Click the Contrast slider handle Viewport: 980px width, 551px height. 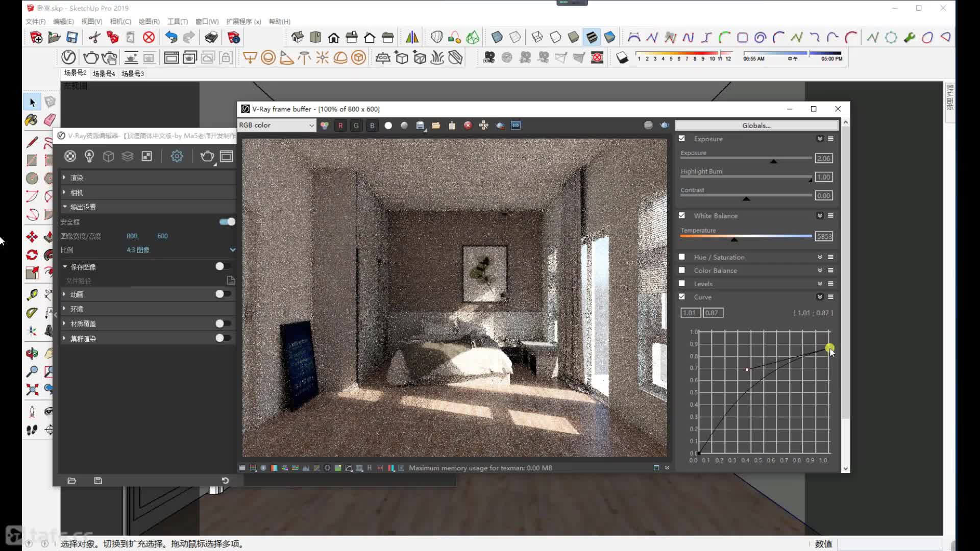tap(746, 198)
